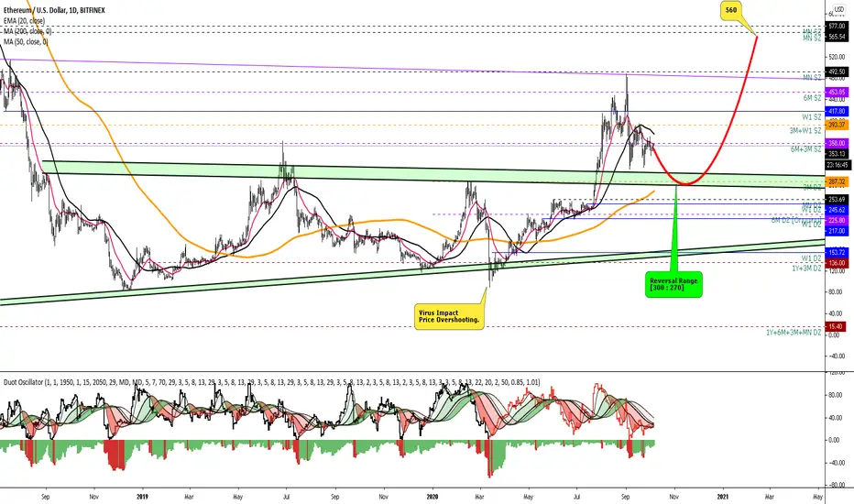854x504 pixels.
Task: Click the Virus Impact Price Overshooting callout
Action: coord(449,316)
